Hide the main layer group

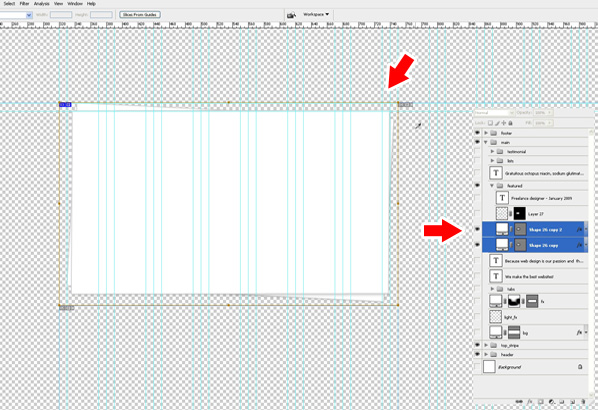(477, 142)
